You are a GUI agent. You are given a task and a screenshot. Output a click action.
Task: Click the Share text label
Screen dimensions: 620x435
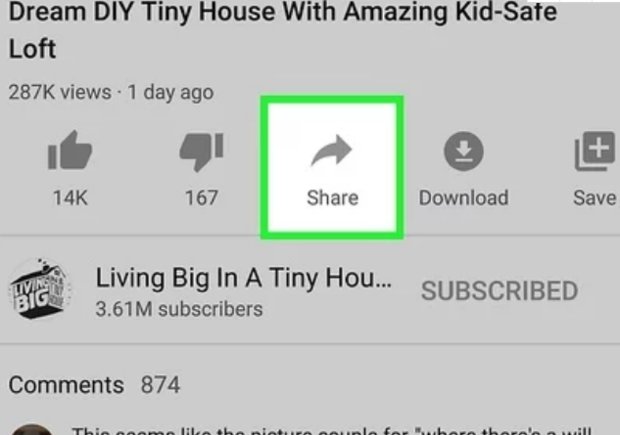click(x=333, y=198)
